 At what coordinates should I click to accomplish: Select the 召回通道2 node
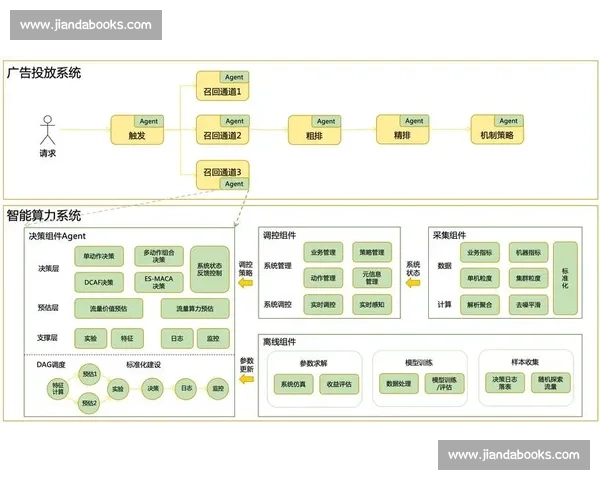[223, 130]
